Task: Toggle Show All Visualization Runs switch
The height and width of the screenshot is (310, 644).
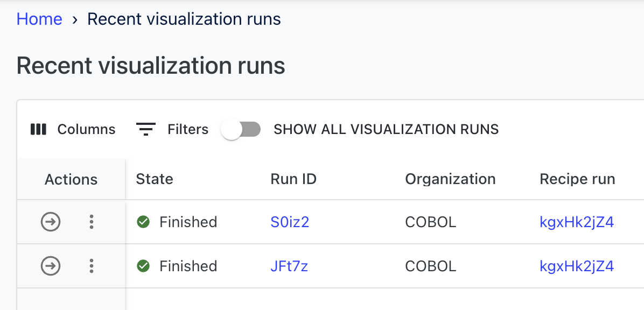Action: 241,130
